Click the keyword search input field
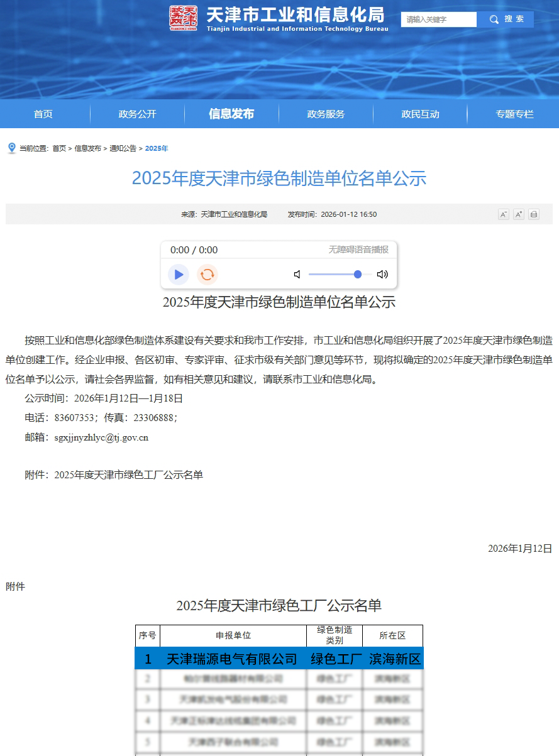The width and height of the screenshot is (559, 756). coord(438,19)
